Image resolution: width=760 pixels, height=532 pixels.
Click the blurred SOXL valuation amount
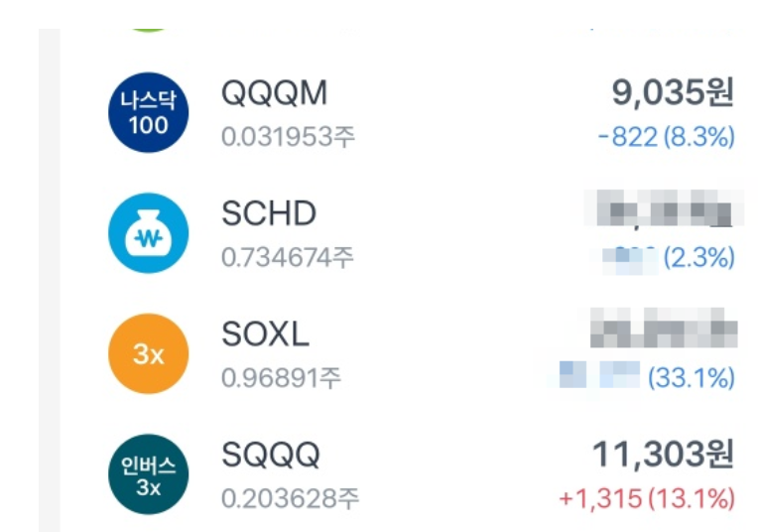point(664,328)
